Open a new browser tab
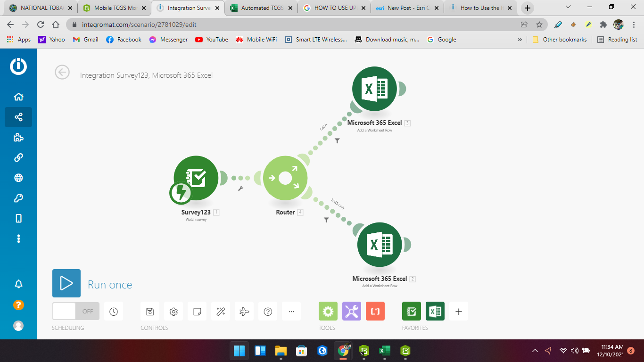644x362 pixels. point(528,8)
